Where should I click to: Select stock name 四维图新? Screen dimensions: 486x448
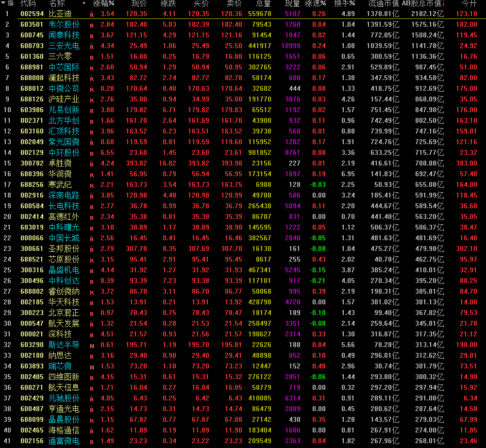point(64,377)
